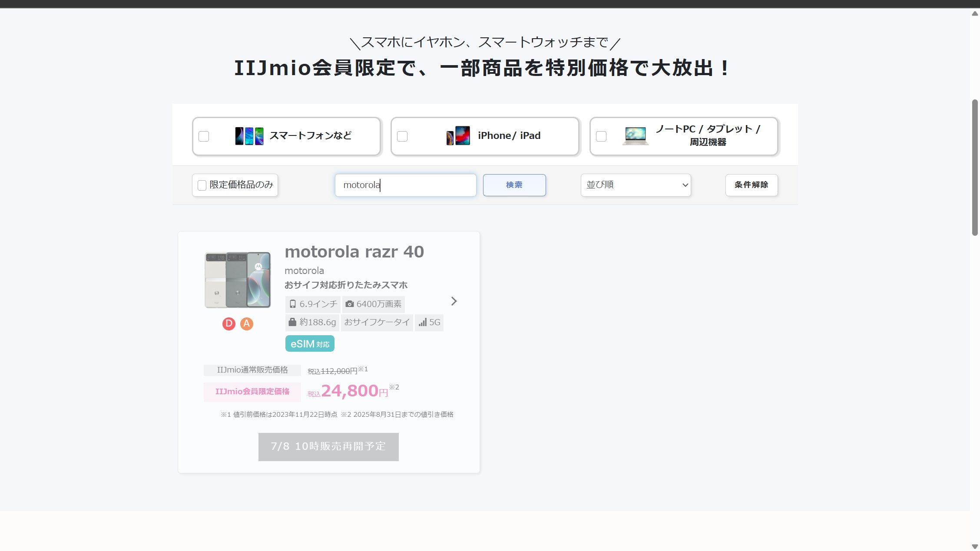The height and width of the screenshot is (551, 980).
Task: Open the motorola razr 40 product image
Action: (238, 280)
